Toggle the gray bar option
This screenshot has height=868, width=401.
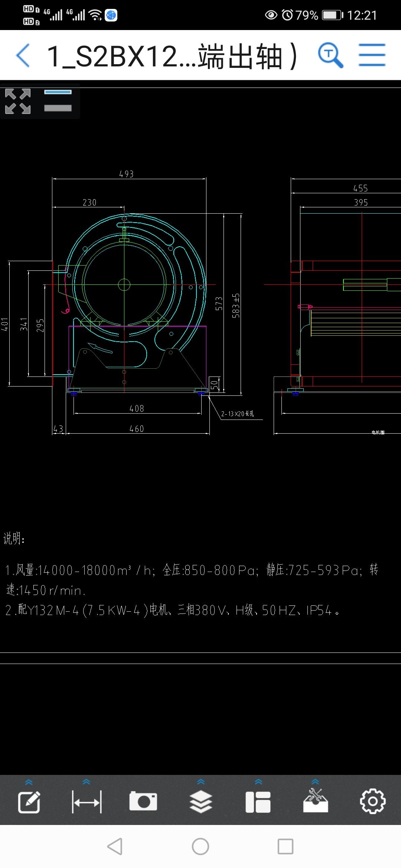tap(58, 108)
